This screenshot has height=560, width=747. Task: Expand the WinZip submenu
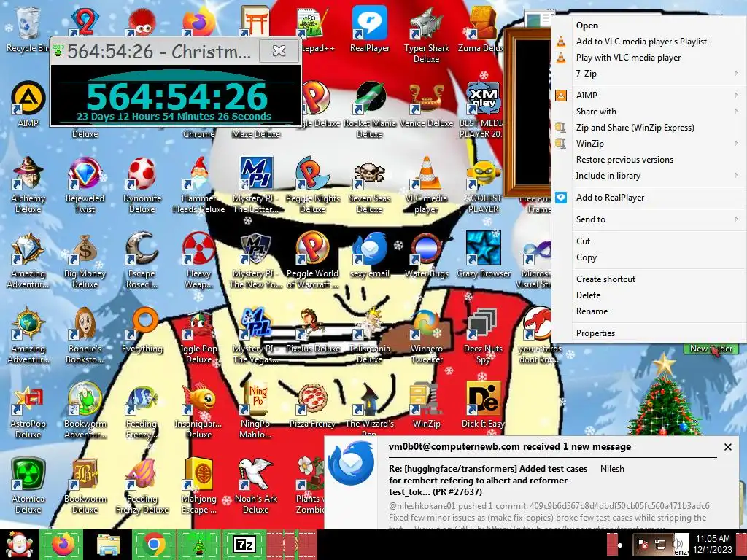pos(649,144)
